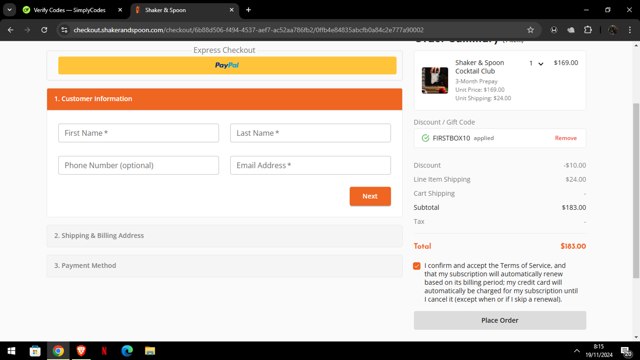Open the quantity dropdown for Cocktail Club
640x360 pixels.
point(536,63)
